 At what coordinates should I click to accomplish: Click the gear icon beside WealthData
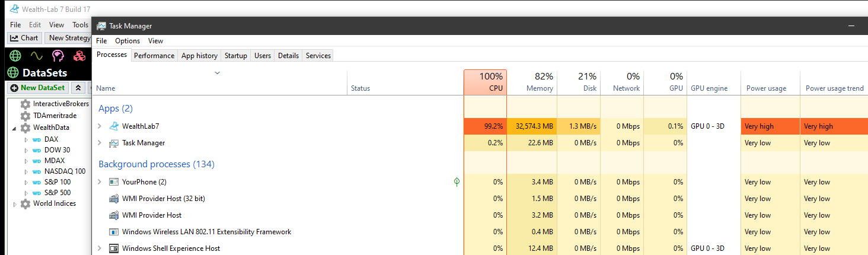tap(25, 128)
